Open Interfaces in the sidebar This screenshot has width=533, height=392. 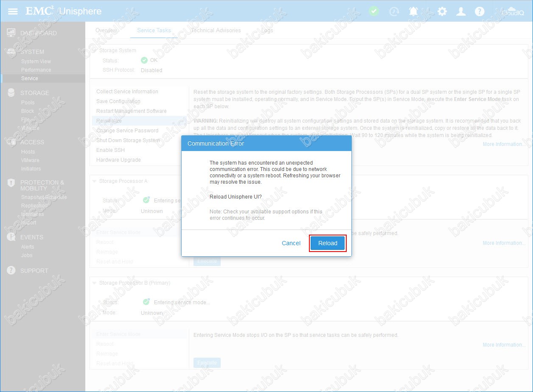(33, 214)
